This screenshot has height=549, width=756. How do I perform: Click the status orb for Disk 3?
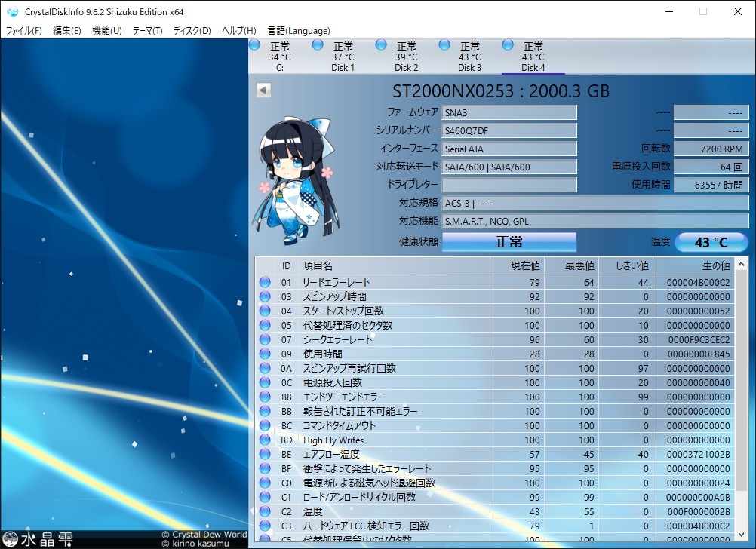[x=444, y=45]
